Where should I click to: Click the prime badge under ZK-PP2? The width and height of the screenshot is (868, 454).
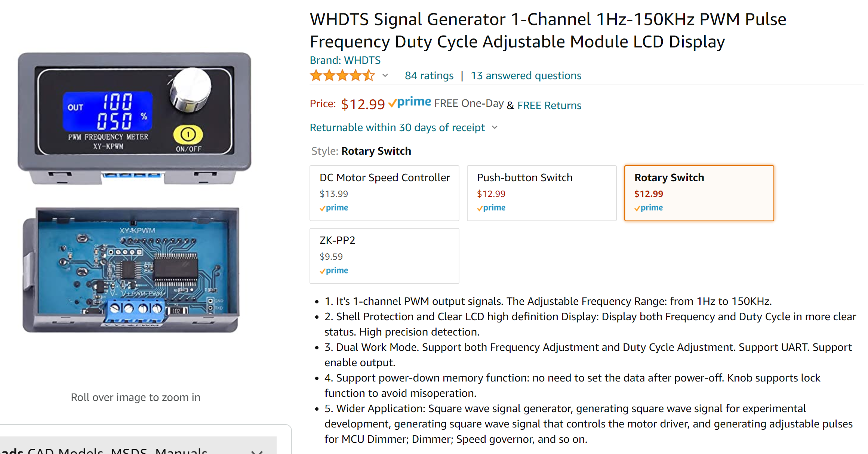(334, 271)
